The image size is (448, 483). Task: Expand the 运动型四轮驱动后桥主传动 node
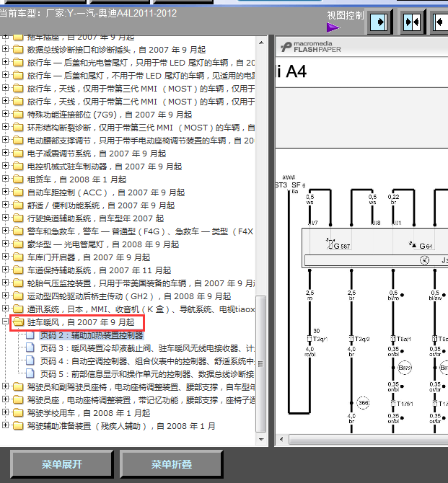(5, 295)
